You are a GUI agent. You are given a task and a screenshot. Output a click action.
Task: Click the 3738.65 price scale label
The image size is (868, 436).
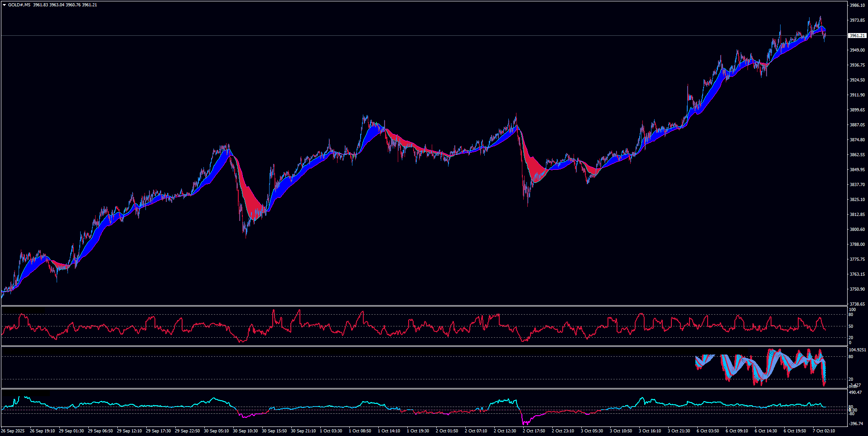point(857,304)
